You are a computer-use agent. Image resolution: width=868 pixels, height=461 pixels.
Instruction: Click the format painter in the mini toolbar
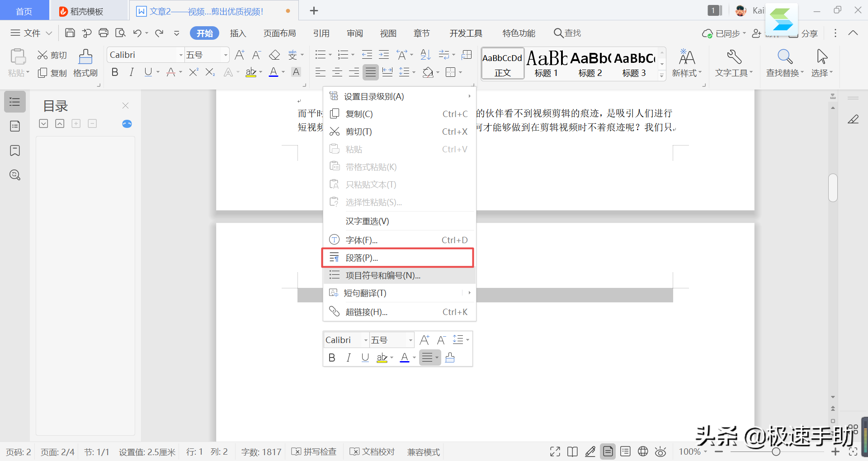(450, 358)
